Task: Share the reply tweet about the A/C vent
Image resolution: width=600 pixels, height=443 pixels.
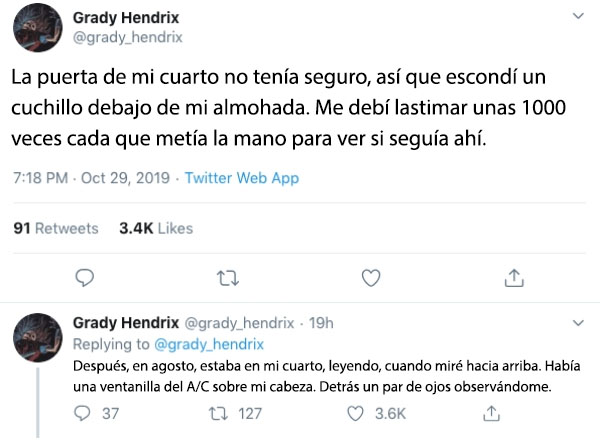Action: tap(491, 414)
